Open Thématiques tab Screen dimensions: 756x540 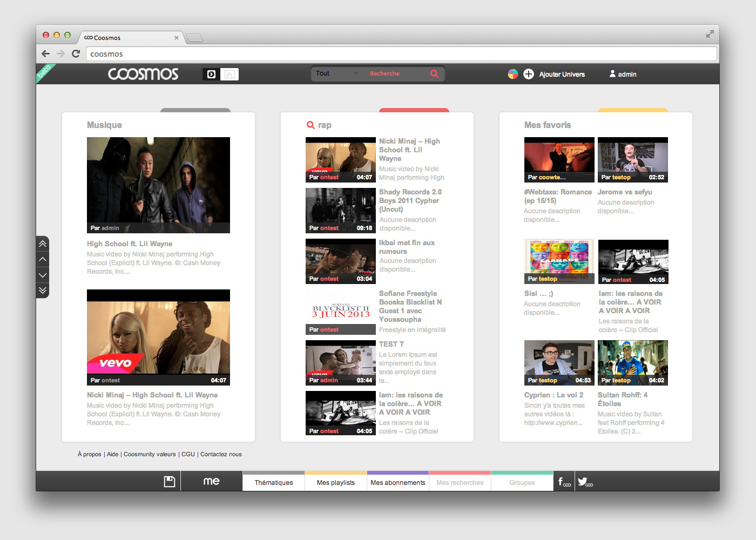(x=274, y=482)
